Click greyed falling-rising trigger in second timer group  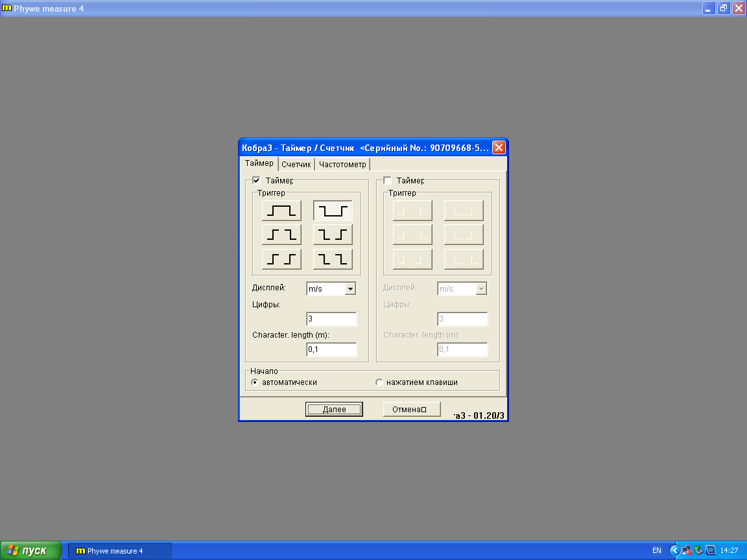click(464, 234)
